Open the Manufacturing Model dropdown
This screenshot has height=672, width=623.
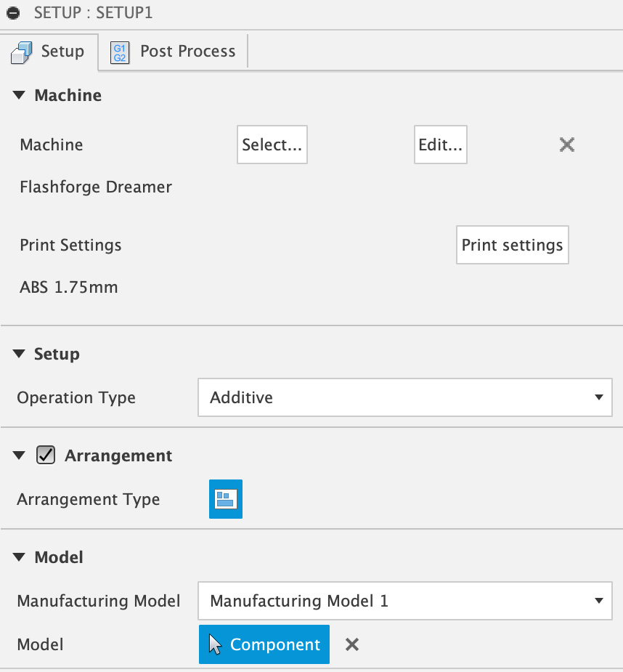pos(405,601)
